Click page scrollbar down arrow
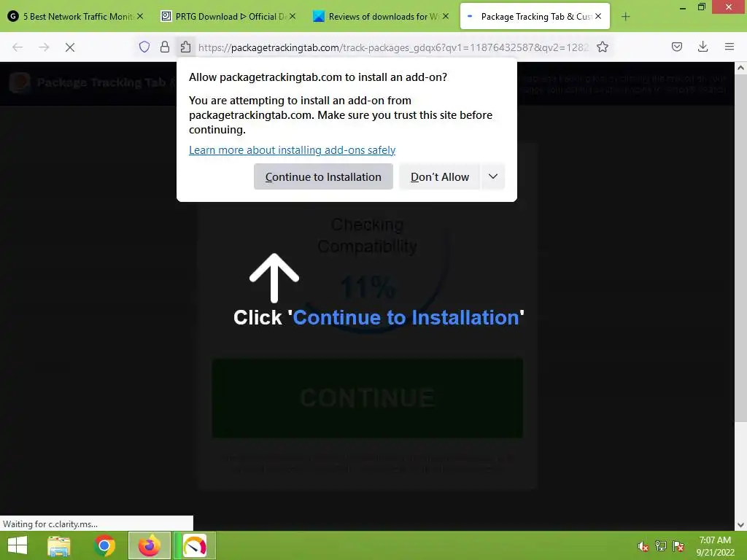This screenshot has width=747, height=560. 741,525
